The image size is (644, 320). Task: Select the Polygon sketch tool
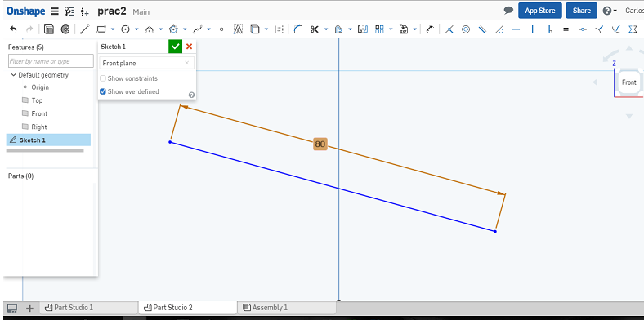(x=173, y=29)
